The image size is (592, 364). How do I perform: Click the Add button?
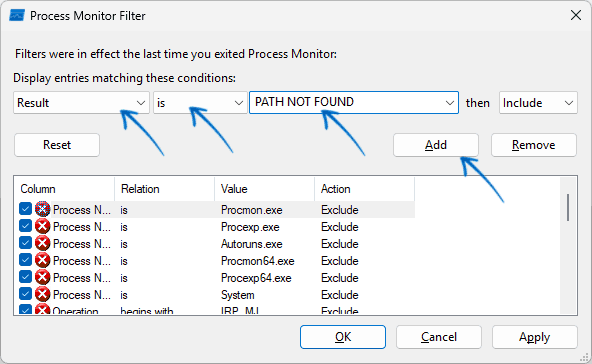[436, 145]
